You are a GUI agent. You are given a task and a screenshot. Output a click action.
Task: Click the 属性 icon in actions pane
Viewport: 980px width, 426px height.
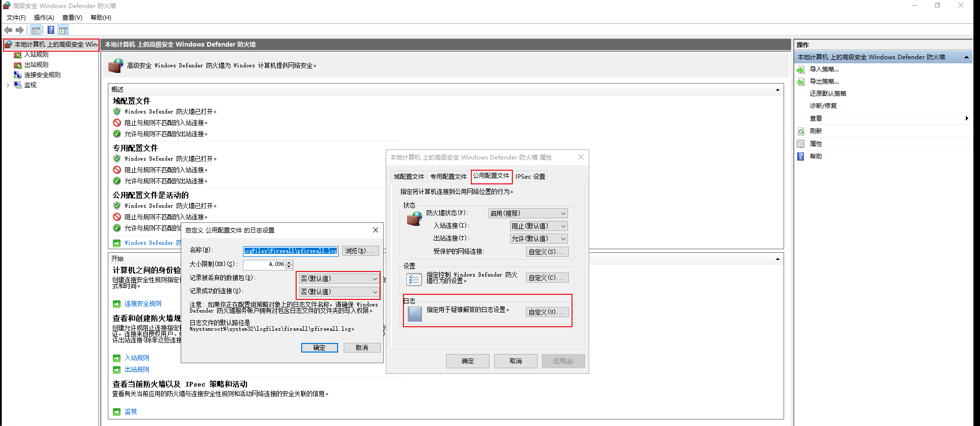pyautogui.click(x=801, y=144)
